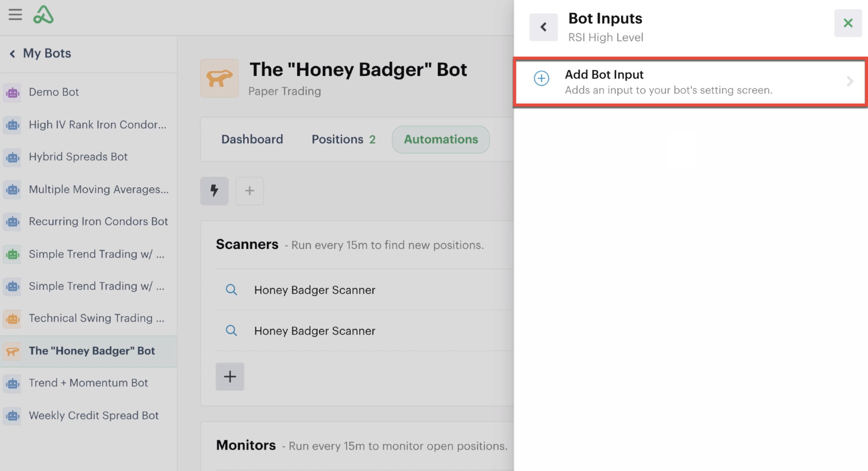
Task: Expand Add Bot Input chevron arrow
Action: click(x=850, y=81)
